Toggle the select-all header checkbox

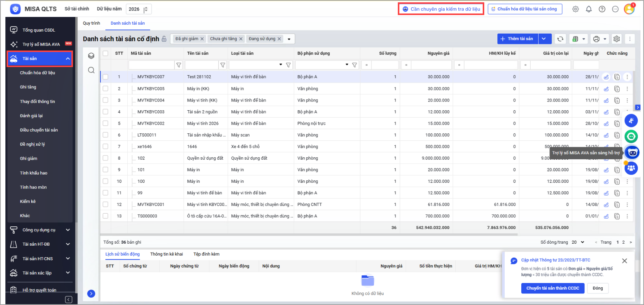105,53
